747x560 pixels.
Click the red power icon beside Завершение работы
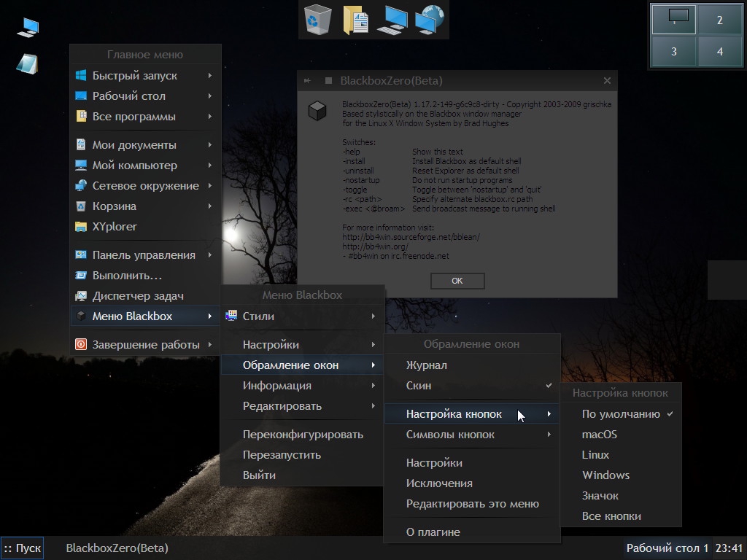click(81, 344)
